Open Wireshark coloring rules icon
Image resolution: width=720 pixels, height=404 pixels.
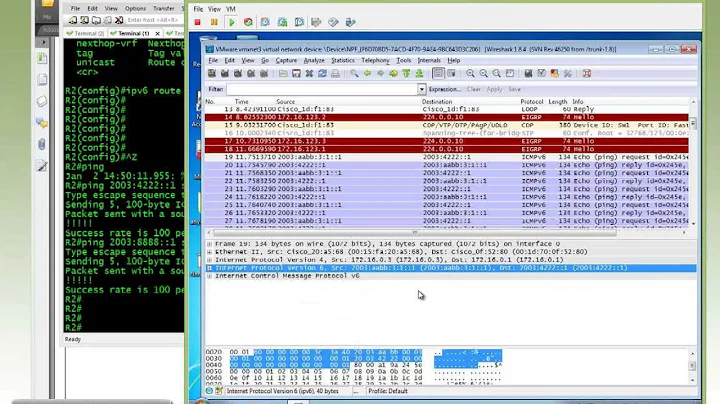pyautogui.click(x=555, y=73)
